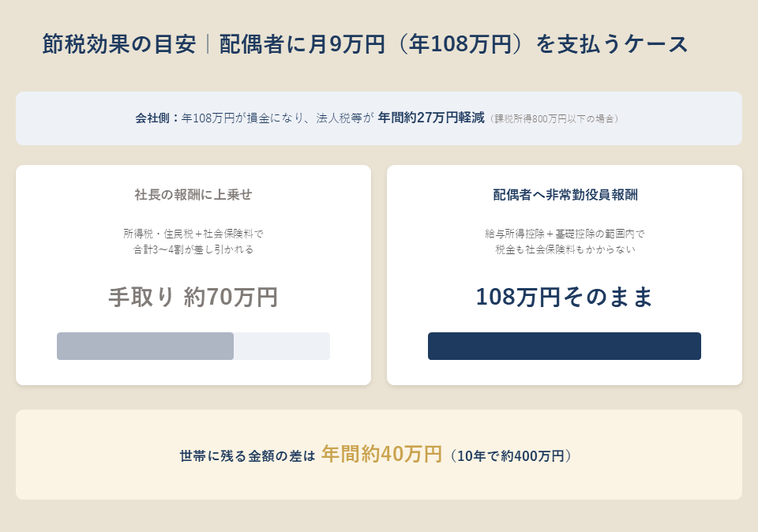Click the 給与所得控除+基礎控除の範囲内で description
This screenshot has height=532, width=758.
point(565,234)
